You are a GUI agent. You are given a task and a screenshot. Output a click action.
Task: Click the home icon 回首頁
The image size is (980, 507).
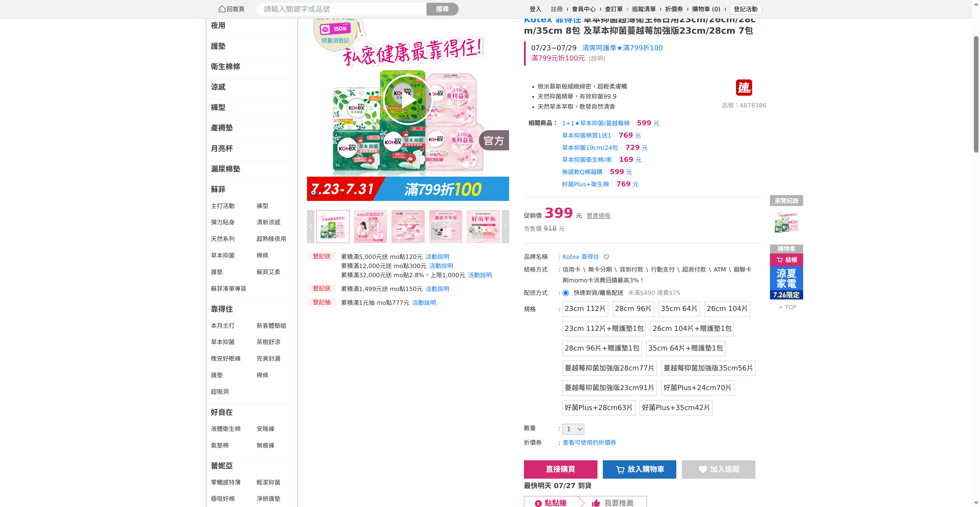coord(231,9)
